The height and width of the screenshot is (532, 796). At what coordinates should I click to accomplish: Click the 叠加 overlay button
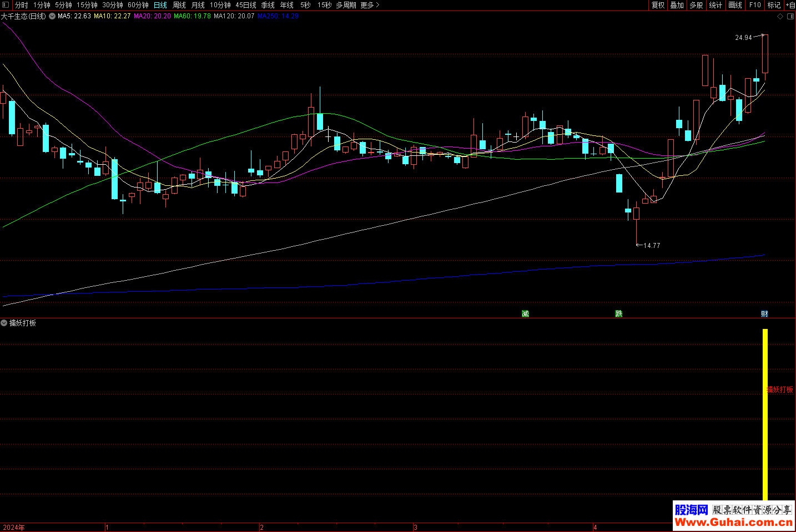677,5
